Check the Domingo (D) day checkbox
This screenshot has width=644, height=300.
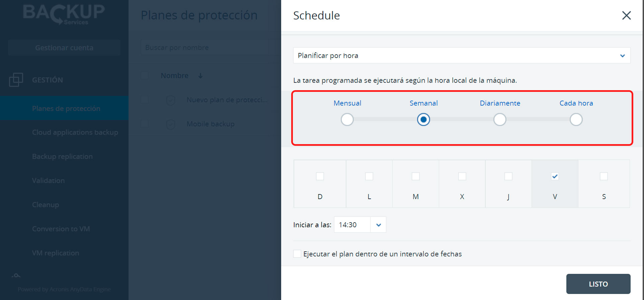[x=320, y=176]
